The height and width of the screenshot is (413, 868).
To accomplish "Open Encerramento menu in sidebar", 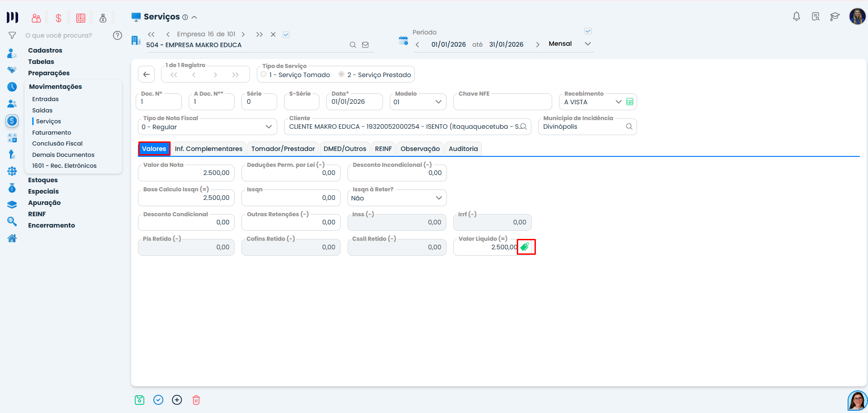I will coord(51,225).
